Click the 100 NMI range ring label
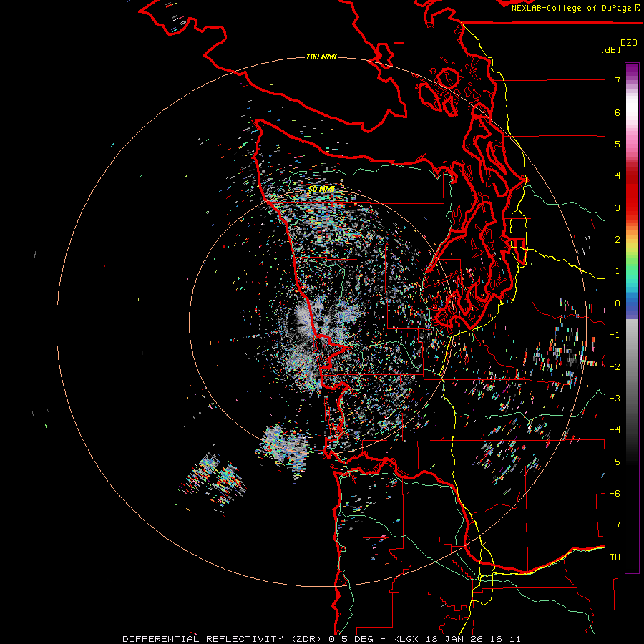This screenshot has width=644, height=644. 321,57
